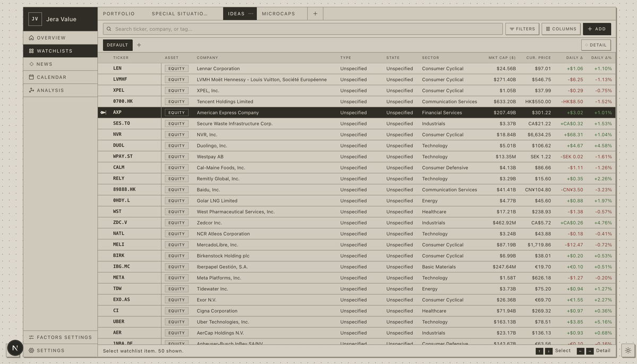
Task: Toggle the Detail panel button
Action: (x=596, y=45)
